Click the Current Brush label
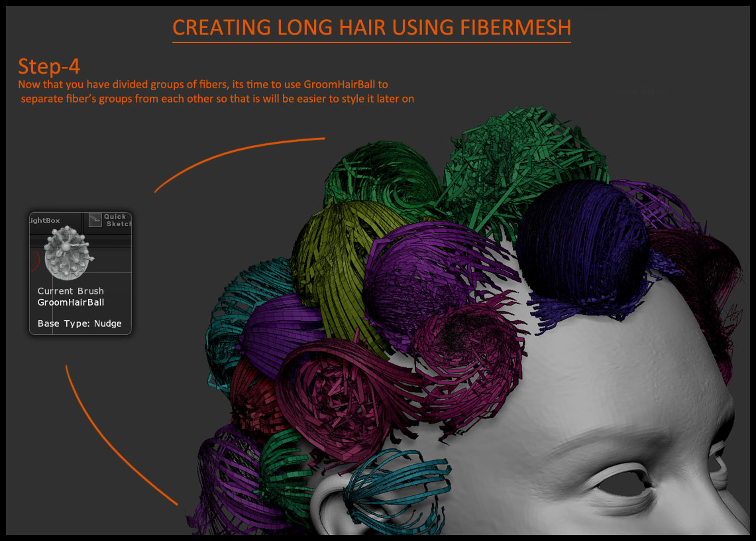 (x=70, y=291)
